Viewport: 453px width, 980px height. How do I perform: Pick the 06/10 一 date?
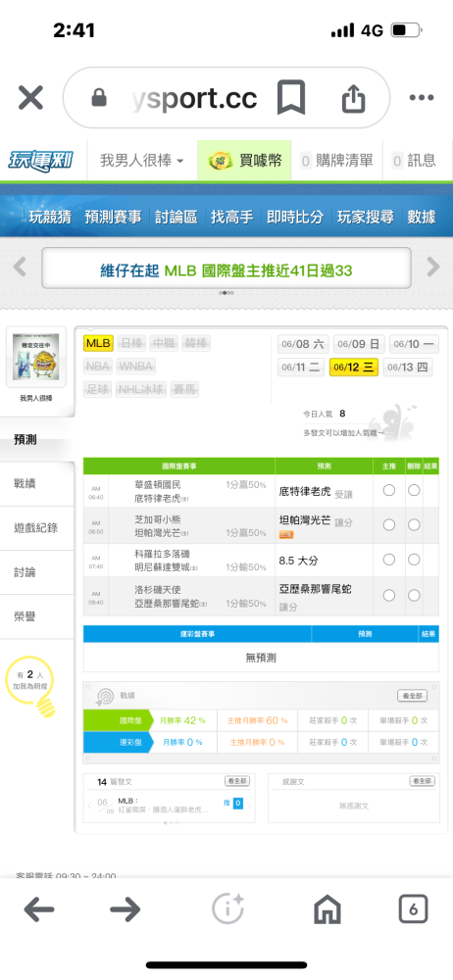[x=414, y=344]
